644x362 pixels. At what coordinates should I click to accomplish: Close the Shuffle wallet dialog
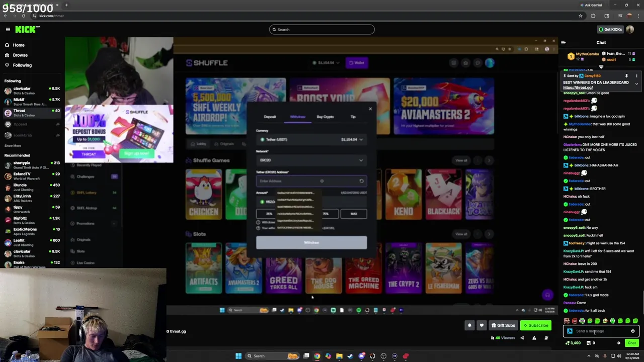click(370, 109)
